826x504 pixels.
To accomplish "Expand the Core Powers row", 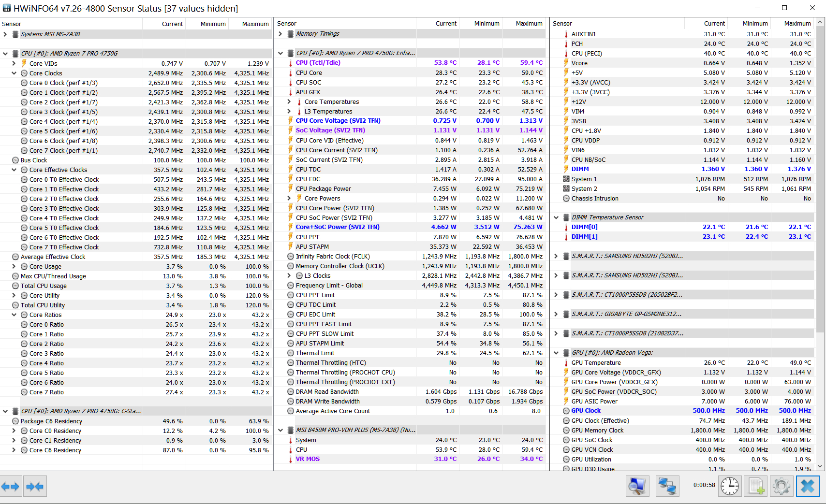I will pyautogui.click(x=289, y=198).
